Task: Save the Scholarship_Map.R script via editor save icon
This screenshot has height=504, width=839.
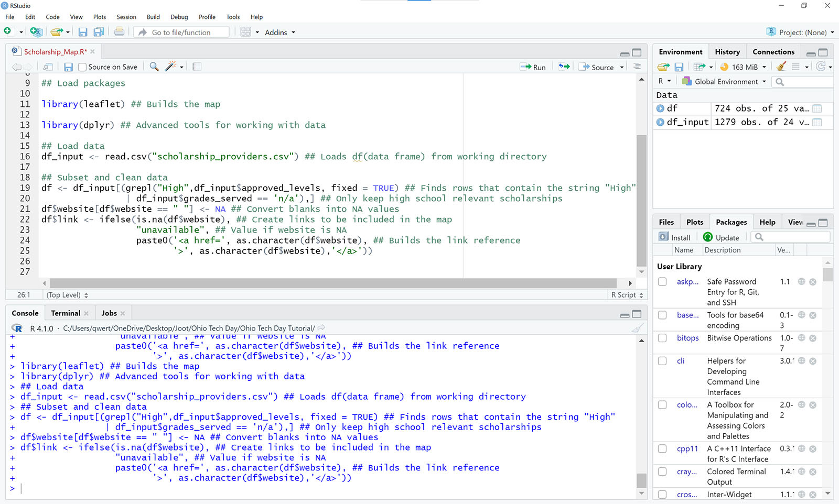Action: tap(68, 67)
